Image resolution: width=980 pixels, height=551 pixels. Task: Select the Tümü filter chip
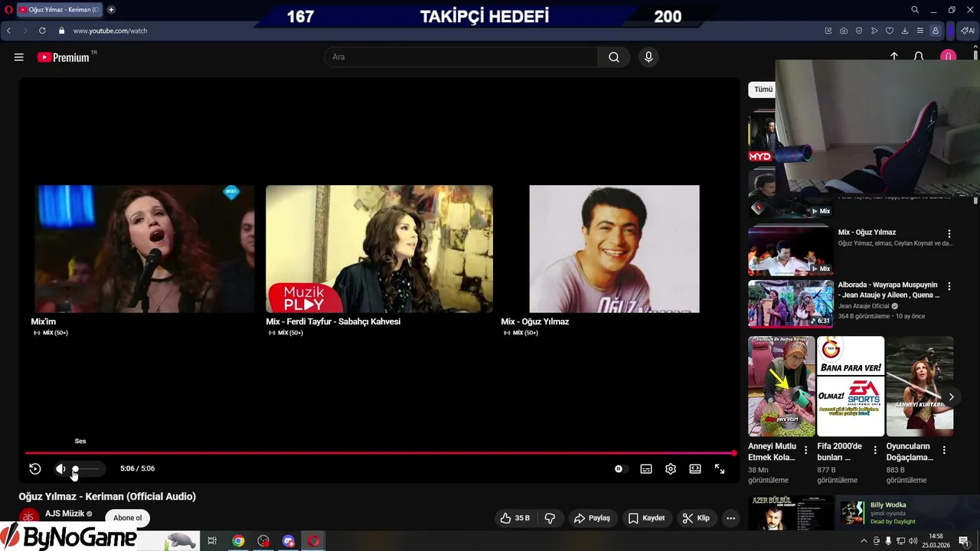pyautogui.click(x=763, y=90)
